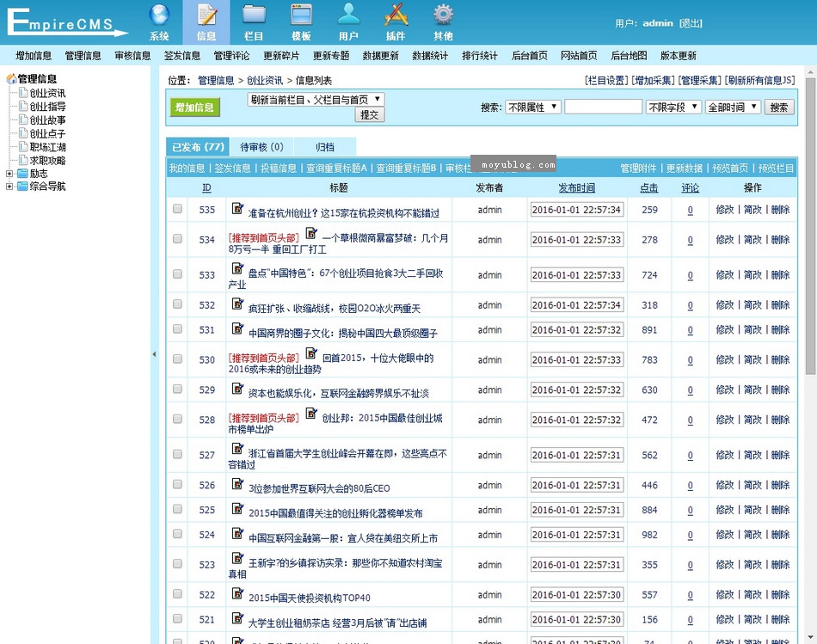The height and width of the screenshot is (644, 817).
Task: Tick the checkbox for article 530
Action: 178,359
